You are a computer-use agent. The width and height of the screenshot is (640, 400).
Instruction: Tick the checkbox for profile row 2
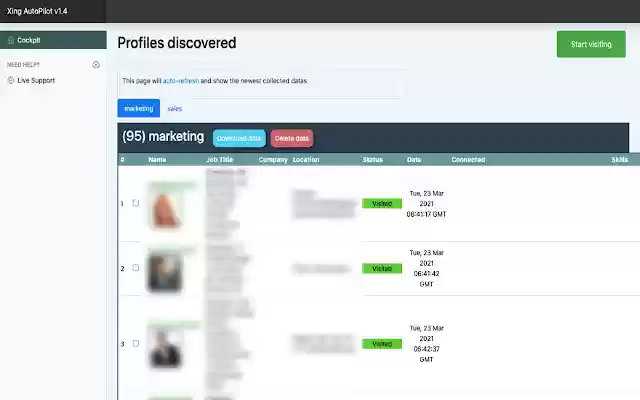(x=136, y=268)
